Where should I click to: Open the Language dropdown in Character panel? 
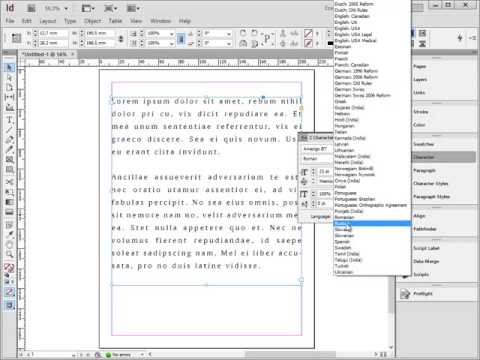(320, 217)
